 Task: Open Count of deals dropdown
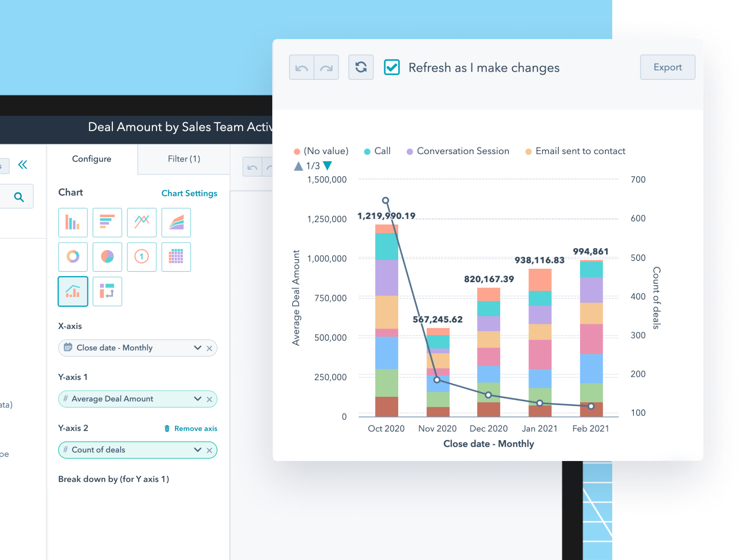(x=198, y=450)
